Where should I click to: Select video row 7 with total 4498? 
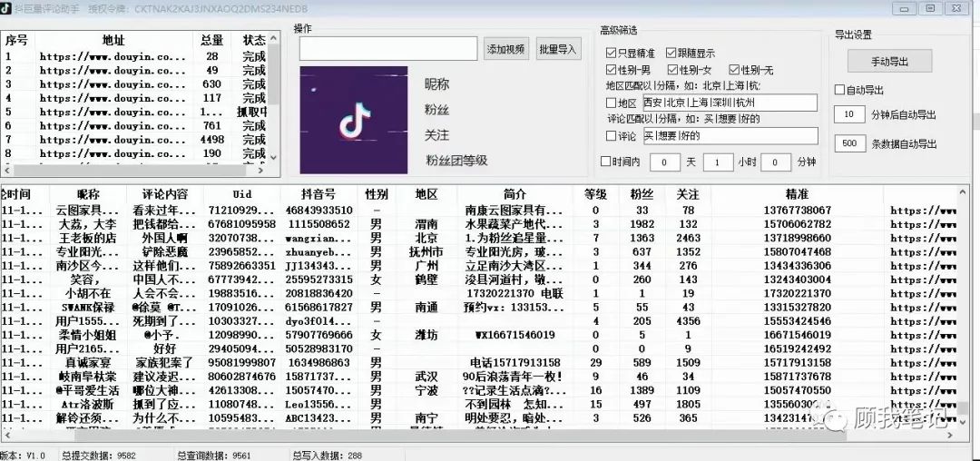pyautogui.click(x=134, y=140)
